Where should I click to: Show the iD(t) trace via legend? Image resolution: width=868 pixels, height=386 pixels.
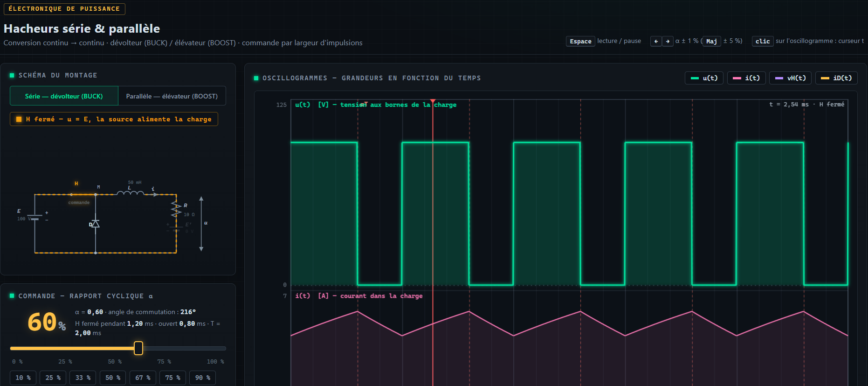(x=836, y=78)
